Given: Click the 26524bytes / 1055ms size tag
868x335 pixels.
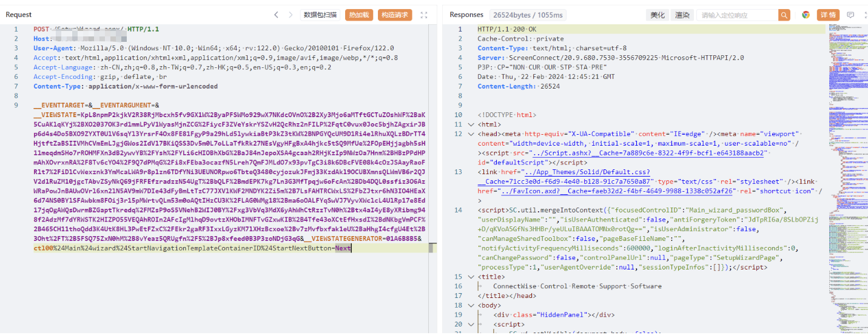Looking at the screenshot, I should 528,15.
